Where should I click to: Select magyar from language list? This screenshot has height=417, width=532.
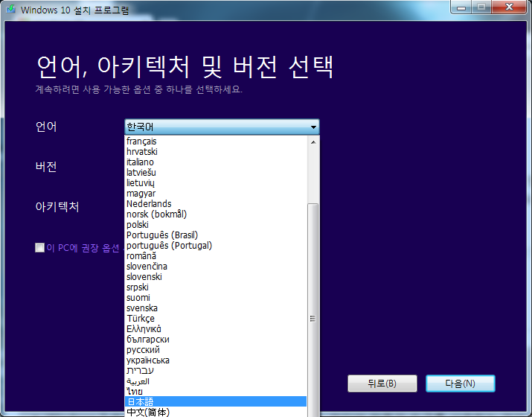pyautogui.click(x=216, y=193)
